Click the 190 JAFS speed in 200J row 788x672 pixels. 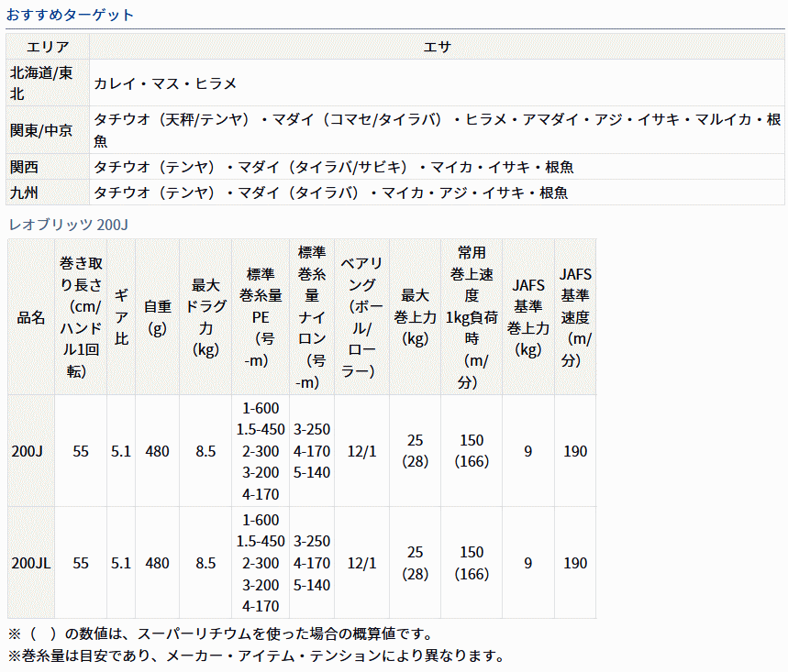click(575, 450)
